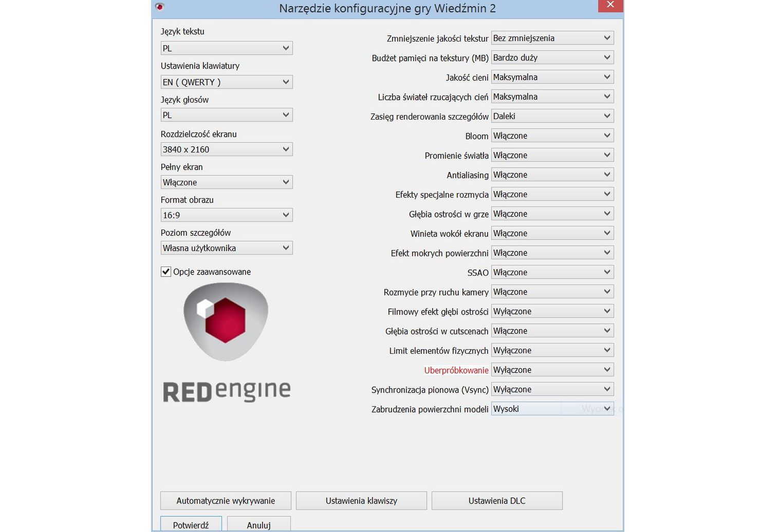Click the Poziom szczegółów label
Viewport: 776px width, 532px height.
pos(195,233)
